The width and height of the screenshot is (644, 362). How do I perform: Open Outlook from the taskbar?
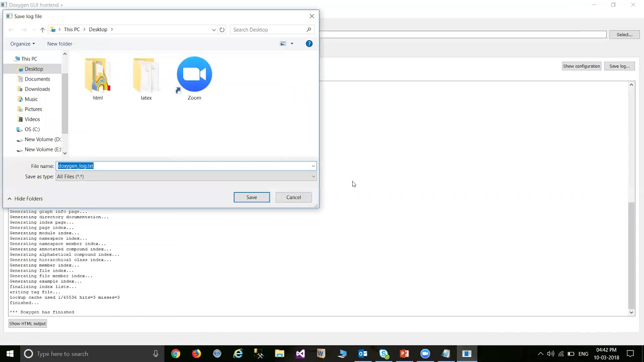[x=363, y=354]
